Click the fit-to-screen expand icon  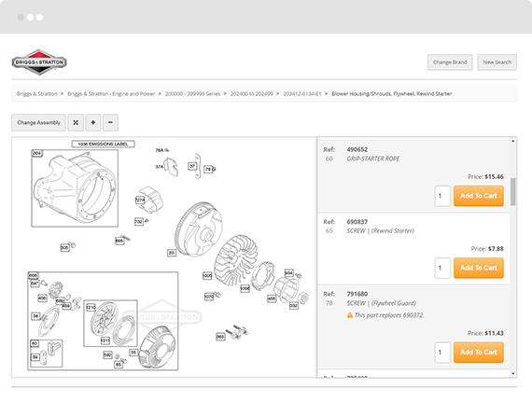(76, 122)
